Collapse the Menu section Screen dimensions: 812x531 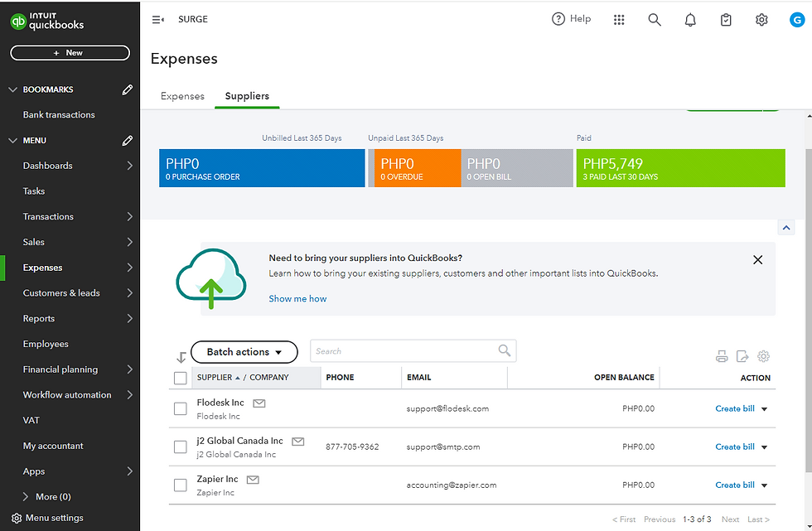(x=13, y=140)
